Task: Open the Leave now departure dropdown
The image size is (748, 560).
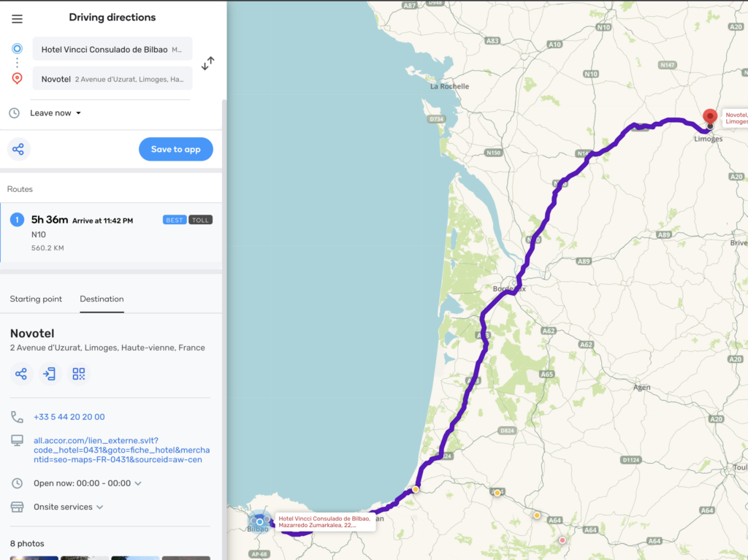Action: [56, 113]
